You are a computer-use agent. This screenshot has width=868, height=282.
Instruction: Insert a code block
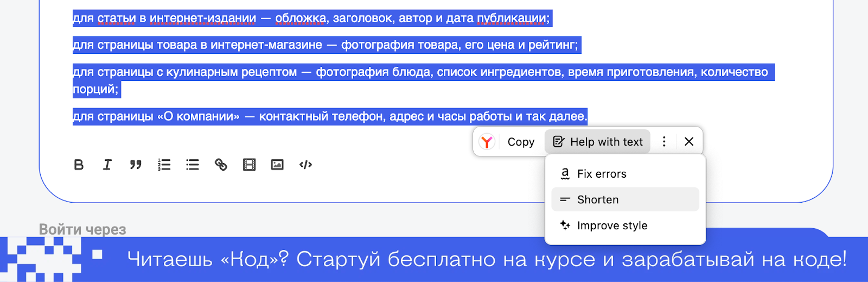pyautogui.click(x=305, y=165)
